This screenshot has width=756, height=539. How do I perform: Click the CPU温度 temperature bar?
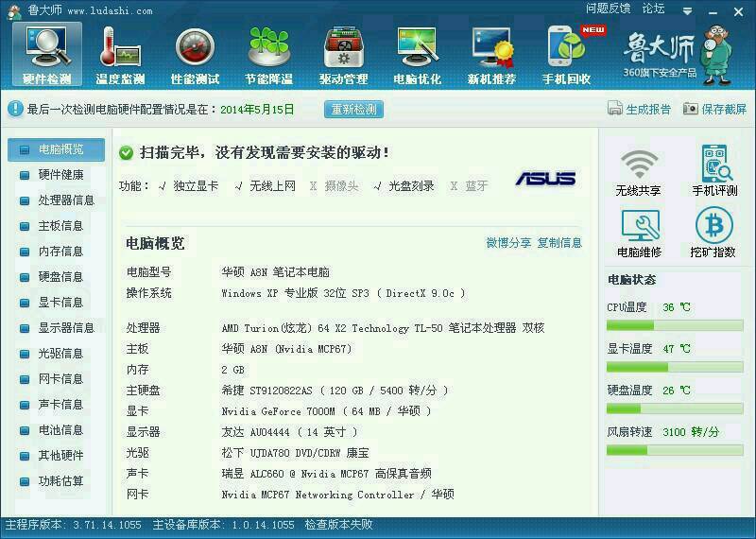[x=674, y=325]
